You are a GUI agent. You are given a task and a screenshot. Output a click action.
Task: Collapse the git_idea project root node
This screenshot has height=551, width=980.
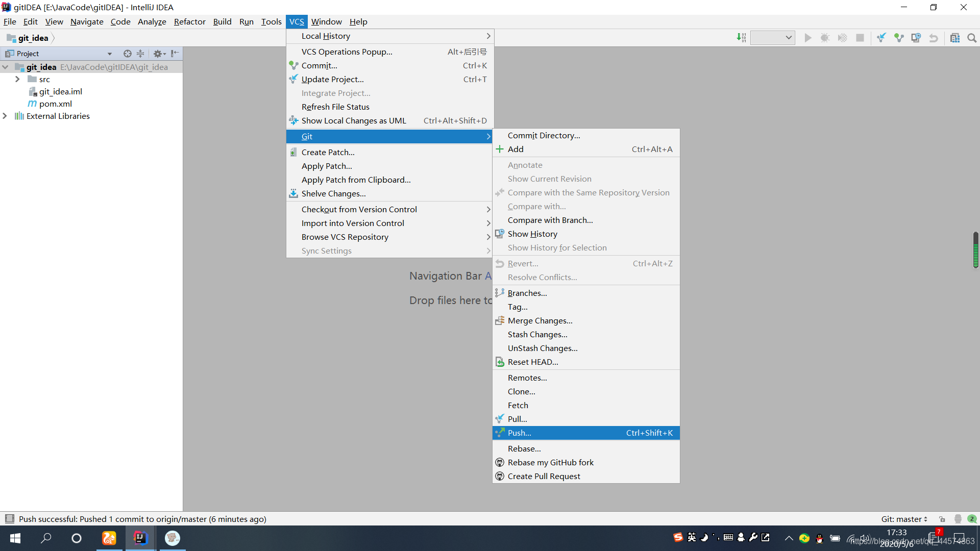coord(6,67)
